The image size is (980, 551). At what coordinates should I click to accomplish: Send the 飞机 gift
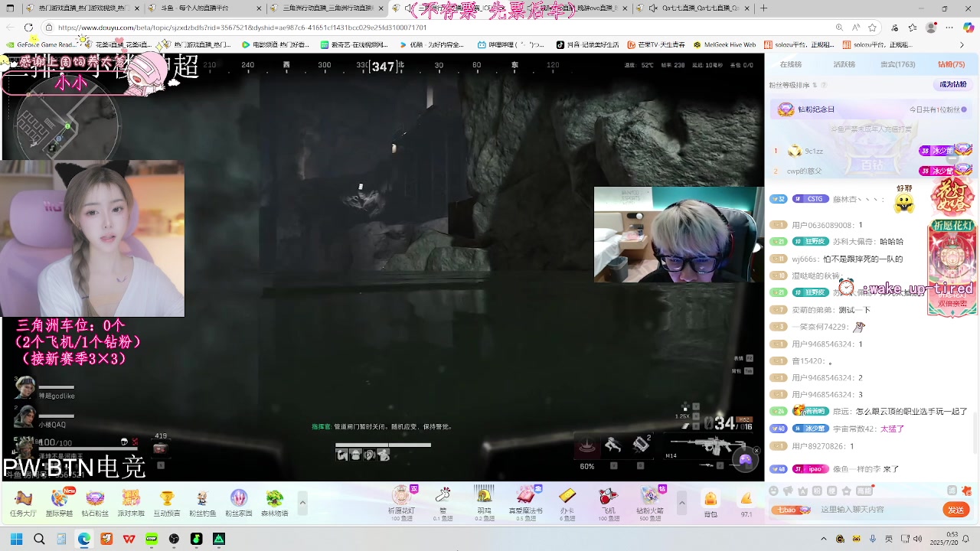point(608,503)
